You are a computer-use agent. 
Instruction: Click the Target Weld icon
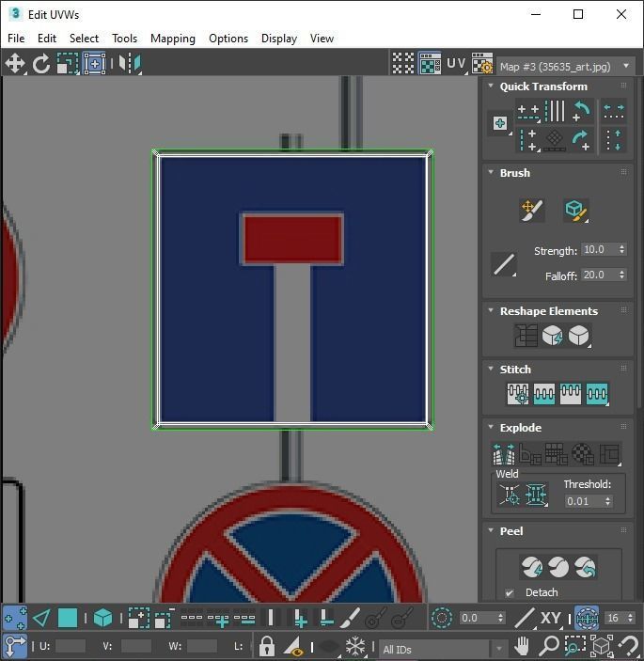pyautogui.click(x=510, y=494)
